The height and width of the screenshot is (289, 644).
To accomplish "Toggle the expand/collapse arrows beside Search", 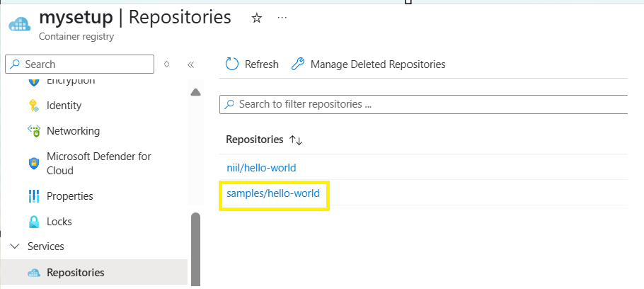I will click(166, 64).
